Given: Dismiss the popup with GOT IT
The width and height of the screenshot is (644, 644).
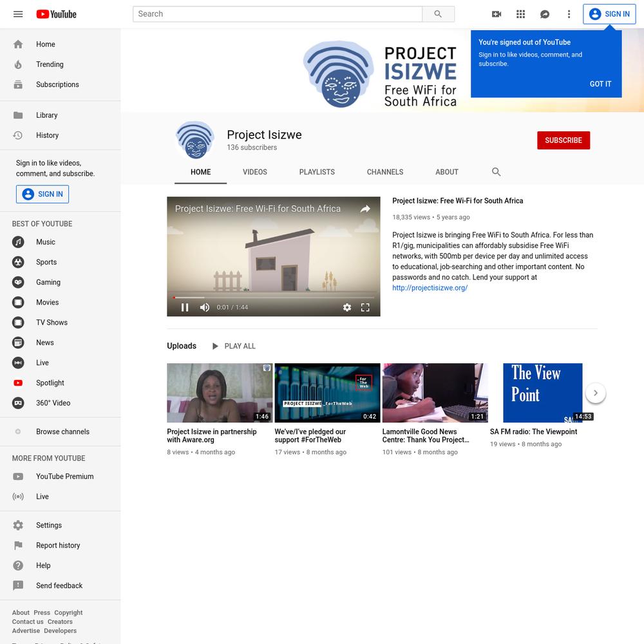Looking at the screenshot, I should [x=600, y=84].
